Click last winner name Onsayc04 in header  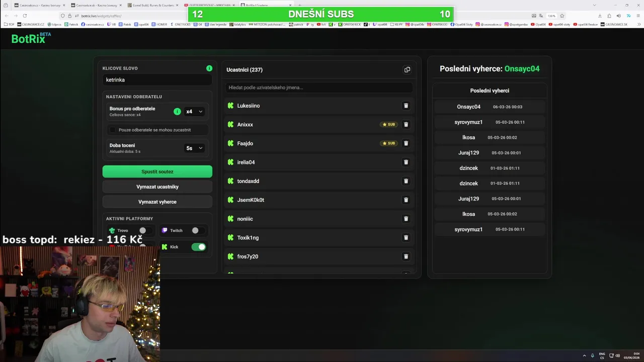coord(522,69)
